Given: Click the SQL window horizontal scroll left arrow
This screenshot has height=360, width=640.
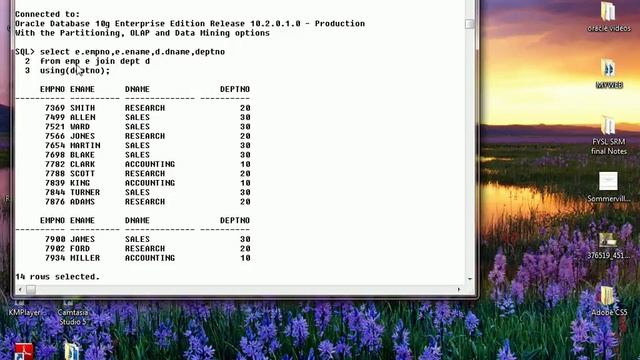Looking at the screenshot, I should pos(20,290).
